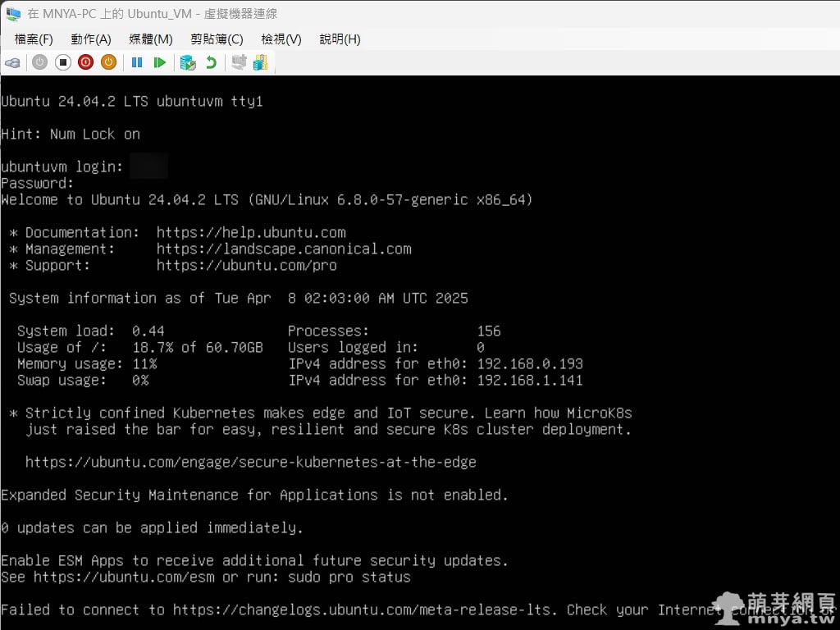This screenshot has width=840, height=630.
Task: Open the 檔案(F) menu
Action: 34,39
